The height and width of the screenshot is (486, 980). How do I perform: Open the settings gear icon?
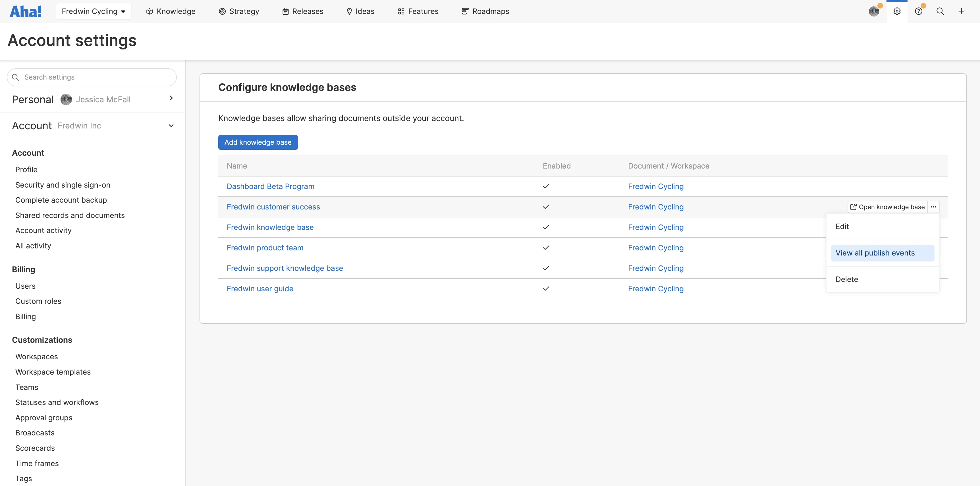click(897, 11)
